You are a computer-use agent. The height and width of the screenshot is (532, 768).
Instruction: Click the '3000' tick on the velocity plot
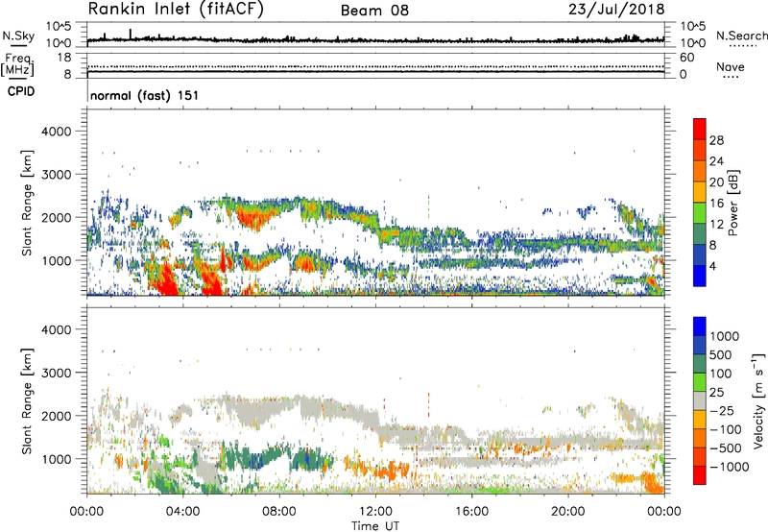tap(56, 373)
